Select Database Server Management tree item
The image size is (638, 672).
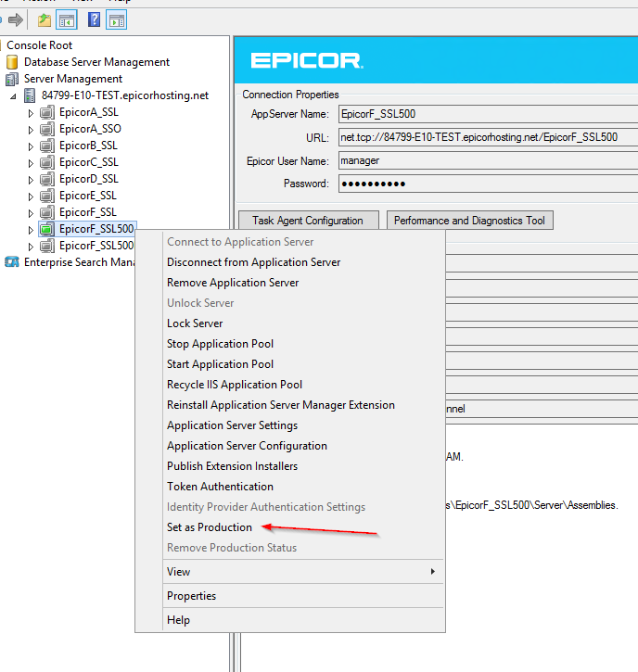[96, 62]
